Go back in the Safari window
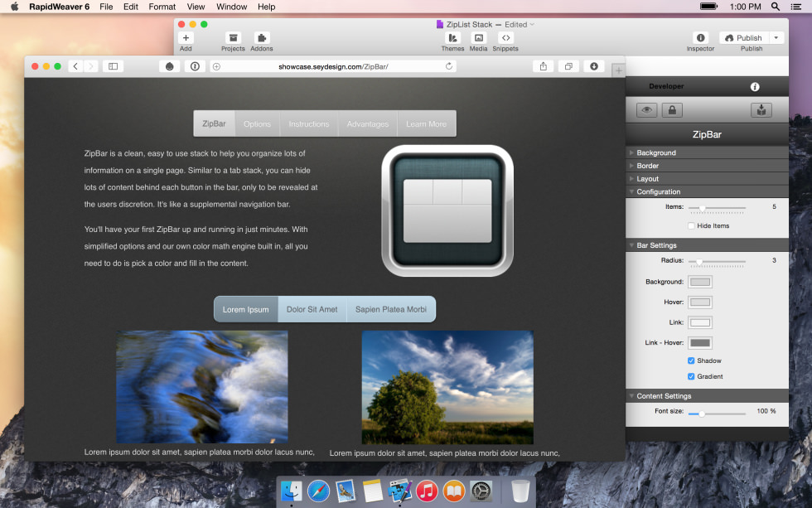 (x=75, y=66)
